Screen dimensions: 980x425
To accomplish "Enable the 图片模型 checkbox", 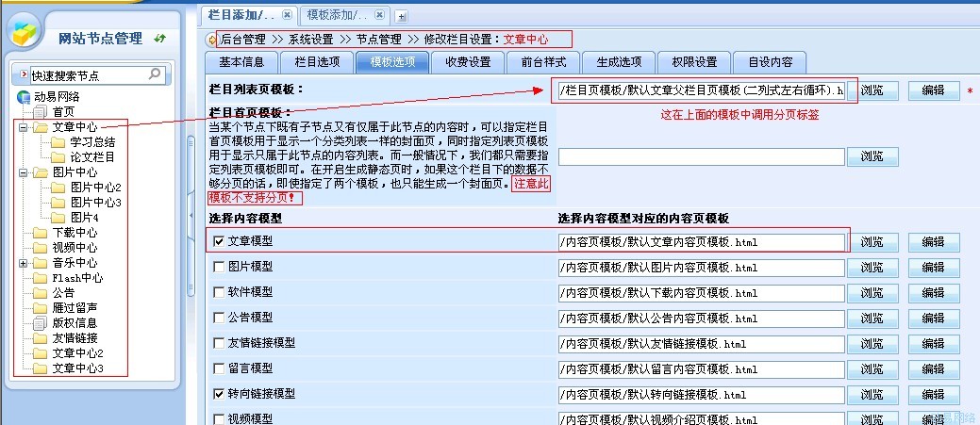I will click(x=220, y=267).
